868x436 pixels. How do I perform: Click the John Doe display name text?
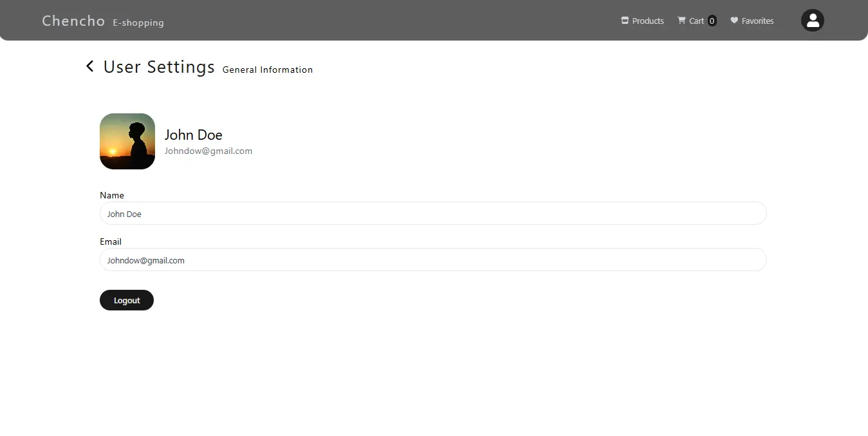click(x=193, y=135)
